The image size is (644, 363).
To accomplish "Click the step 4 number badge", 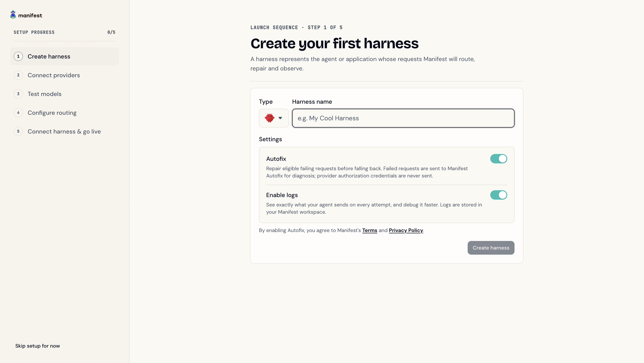I will [x=18, y=113].
